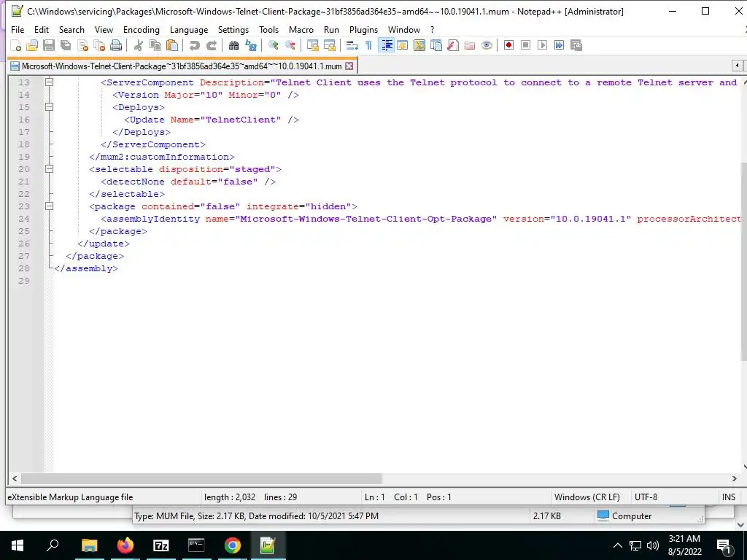
Task: Open the Language menu
Action: point(189,29)
